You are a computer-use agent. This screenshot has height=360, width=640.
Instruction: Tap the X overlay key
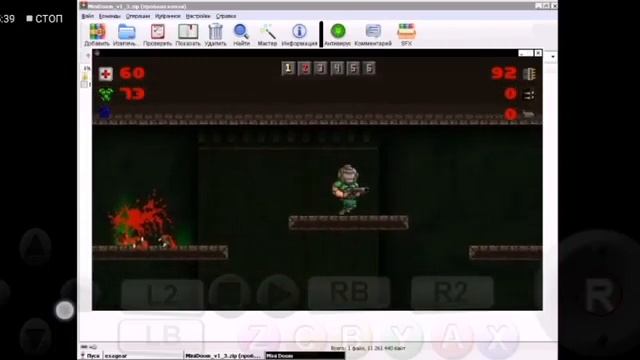point(499,338)
